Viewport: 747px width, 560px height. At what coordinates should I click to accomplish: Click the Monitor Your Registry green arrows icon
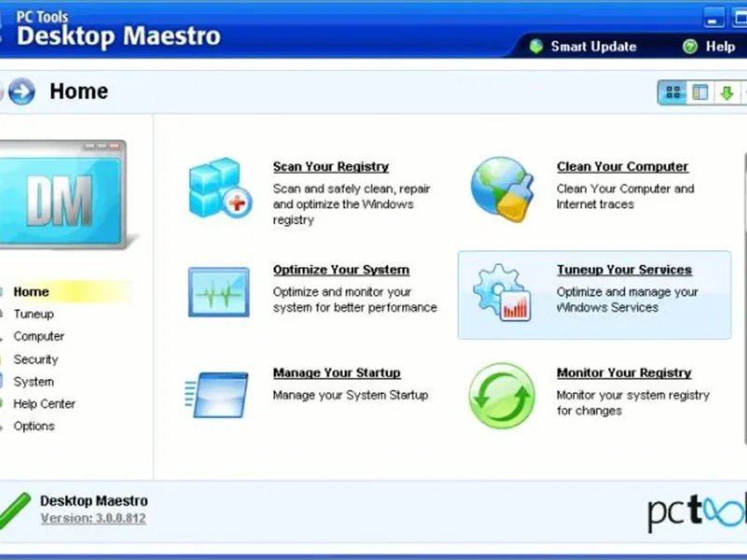[x=501, y=395]
